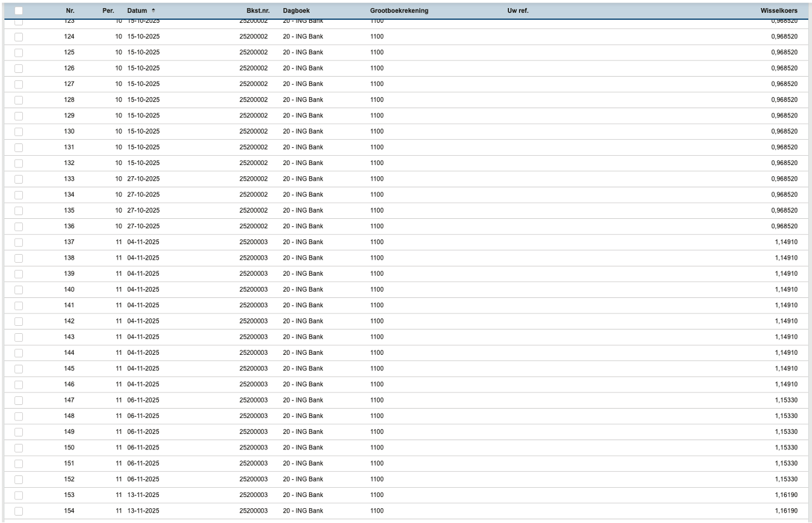
Task: Select the checkbox for entry 137
Action: [x=19, y=242]
